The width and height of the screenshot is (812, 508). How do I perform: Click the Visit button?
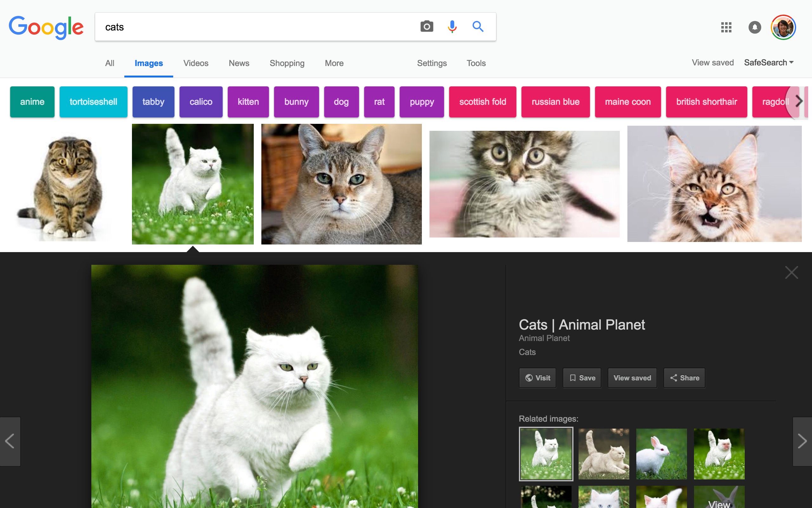tap(538, 378)
